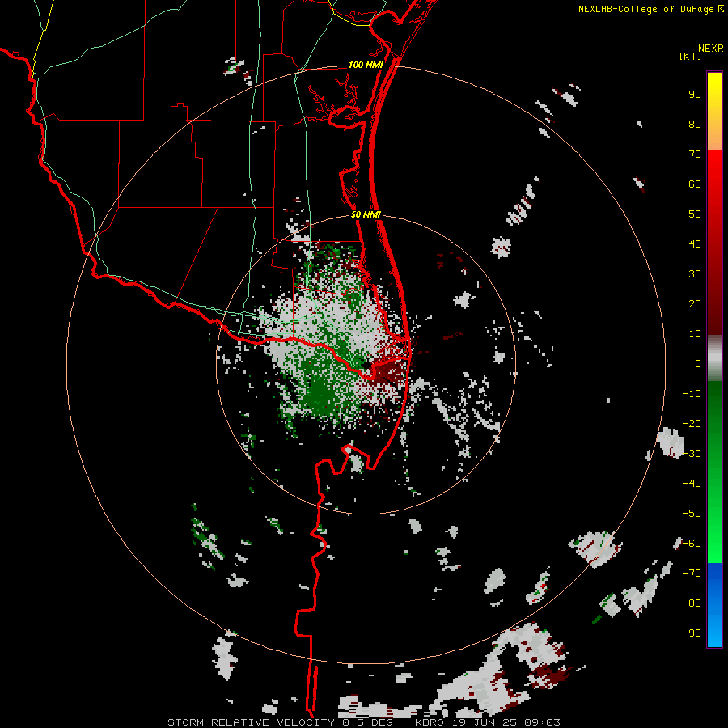Click the NEXR legend title
This screenshot has width=728, height=728.
pyautogui.click(x=710, y=49)
